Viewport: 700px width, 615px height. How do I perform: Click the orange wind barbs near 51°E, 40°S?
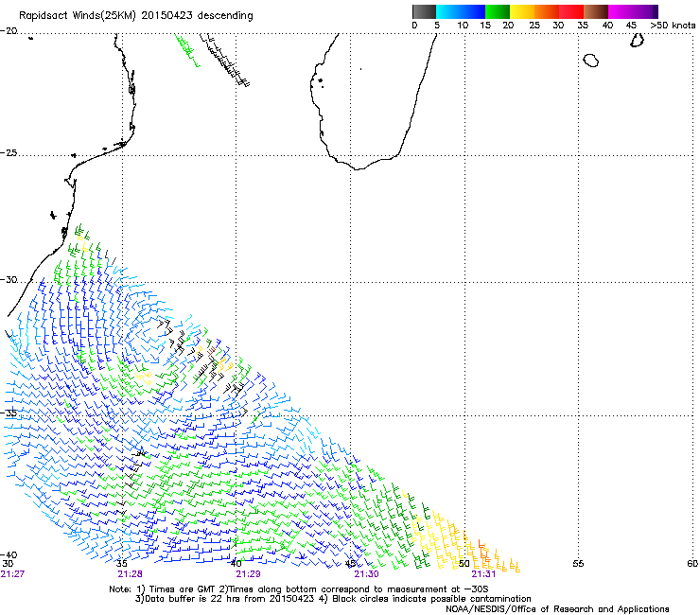tap(483, 552)
